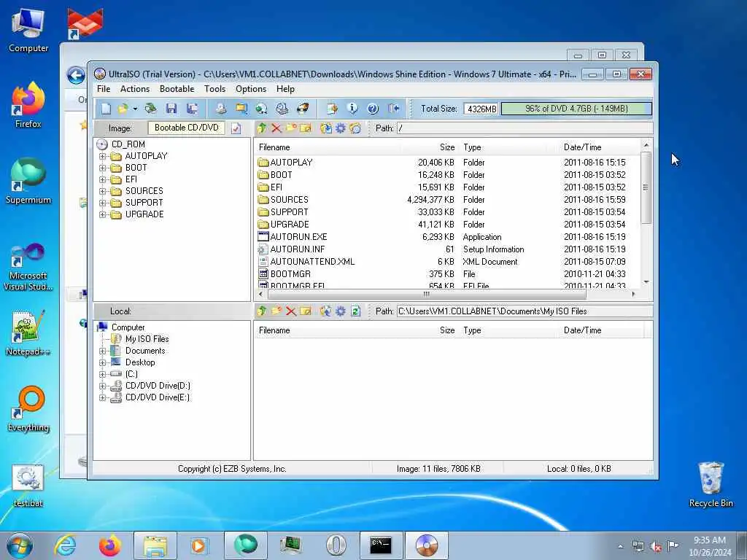
Task: Expand the AUTOPLAY tree node
Action: tap(102, 156)
